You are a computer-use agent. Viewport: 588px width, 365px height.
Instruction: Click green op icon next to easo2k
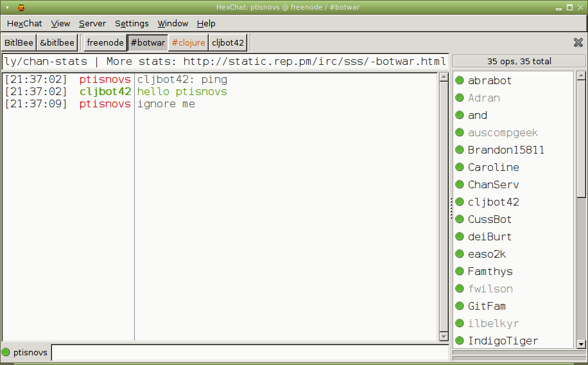(460, 253)
